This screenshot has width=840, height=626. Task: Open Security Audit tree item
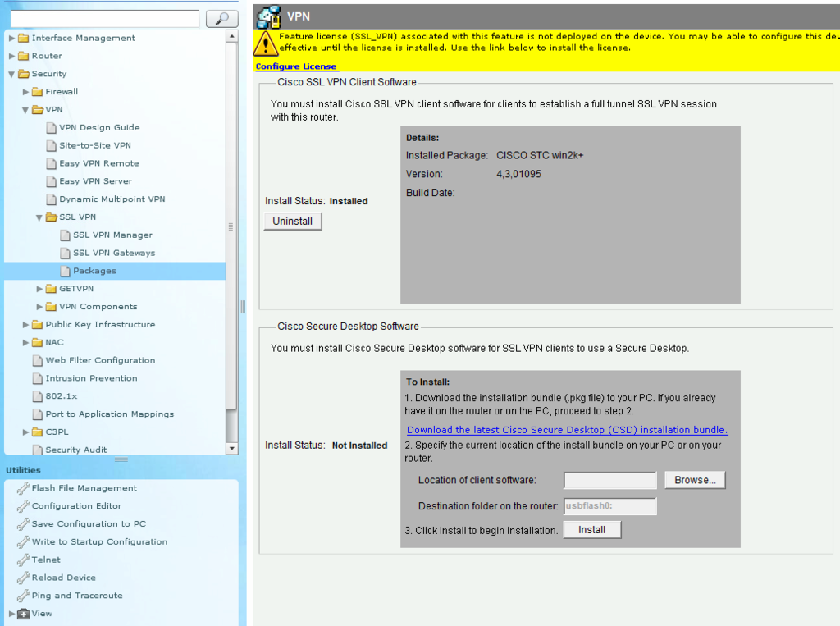tap(76, 450)
